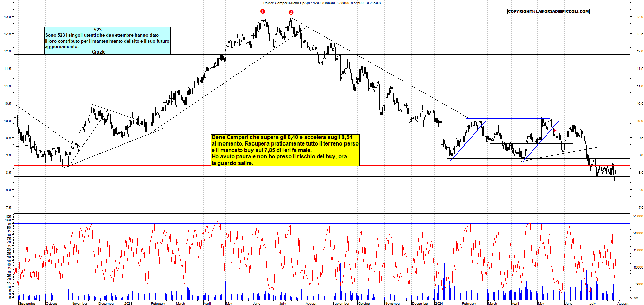
Task: Click the COPYRIGHT@ LABORSADEIPICCOLI.COM label
Action: point(548,11)
